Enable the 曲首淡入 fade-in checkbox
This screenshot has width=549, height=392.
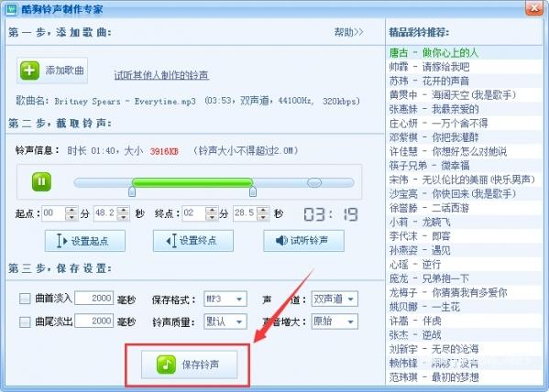pos(25,299)
